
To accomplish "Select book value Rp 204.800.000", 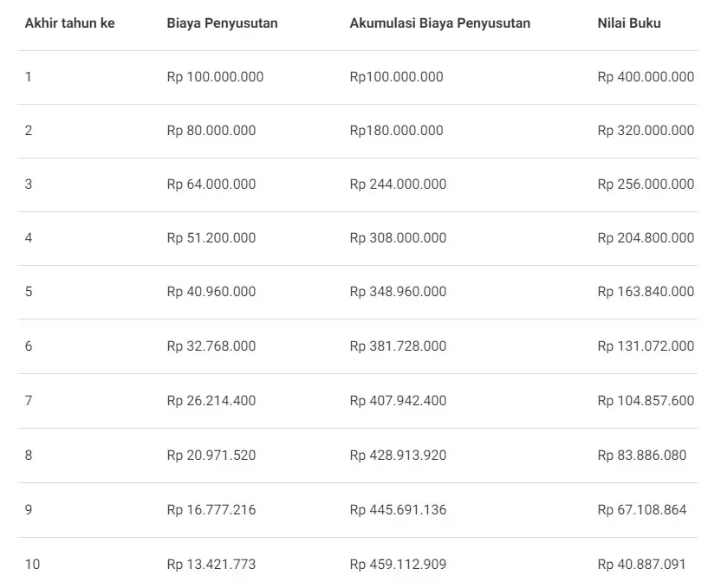I will (646, 238).
